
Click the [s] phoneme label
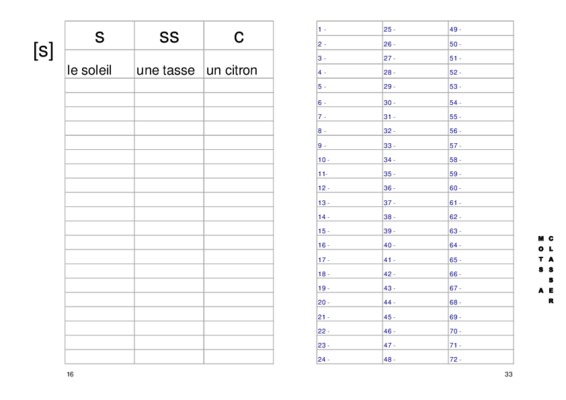click(43, 51)
